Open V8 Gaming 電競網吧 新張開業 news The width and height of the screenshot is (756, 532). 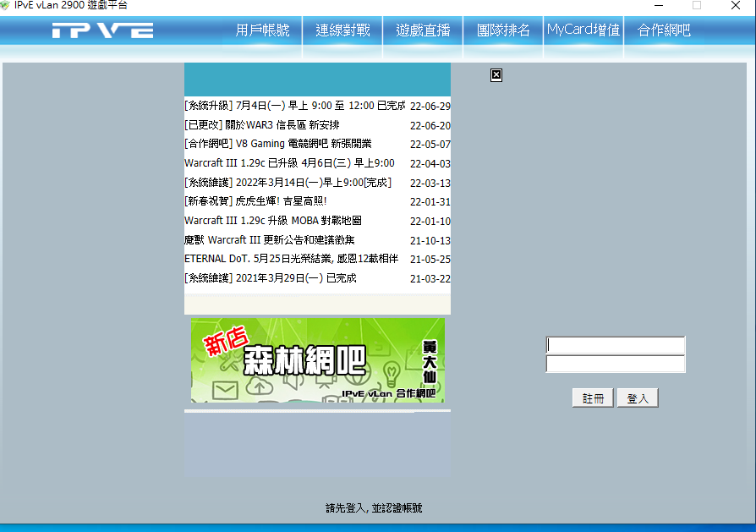coord(277,144)
